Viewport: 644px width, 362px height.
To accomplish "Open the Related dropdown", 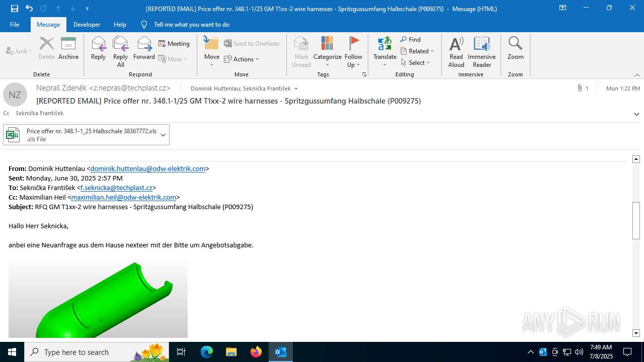I will tap(417, 51).
